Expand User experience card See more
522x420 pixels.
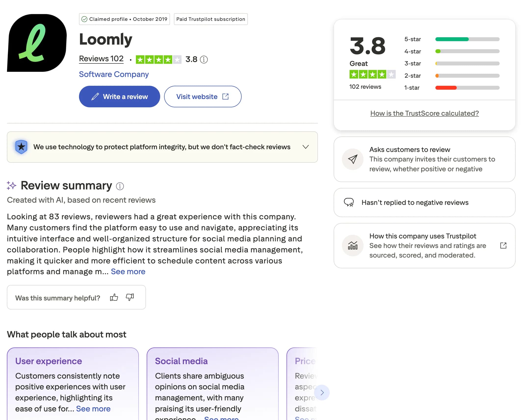tap(93, 408)
